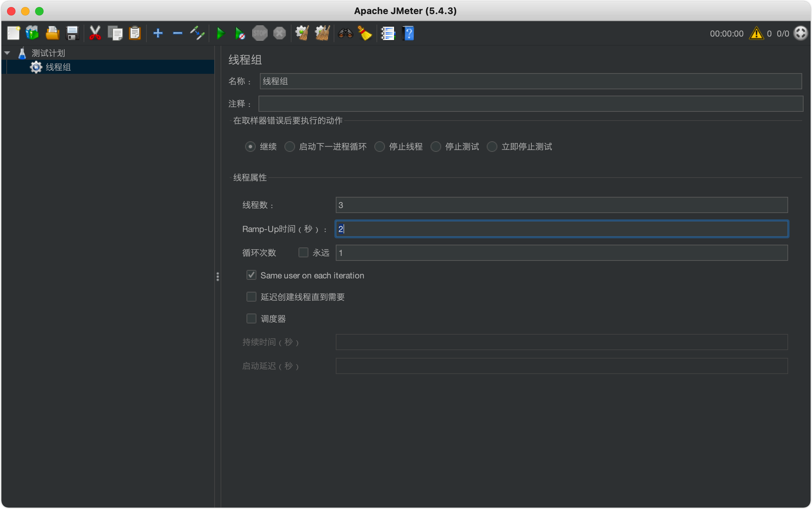
Task: Toggle enable/disable of selected element
Action: pos(197,33)
